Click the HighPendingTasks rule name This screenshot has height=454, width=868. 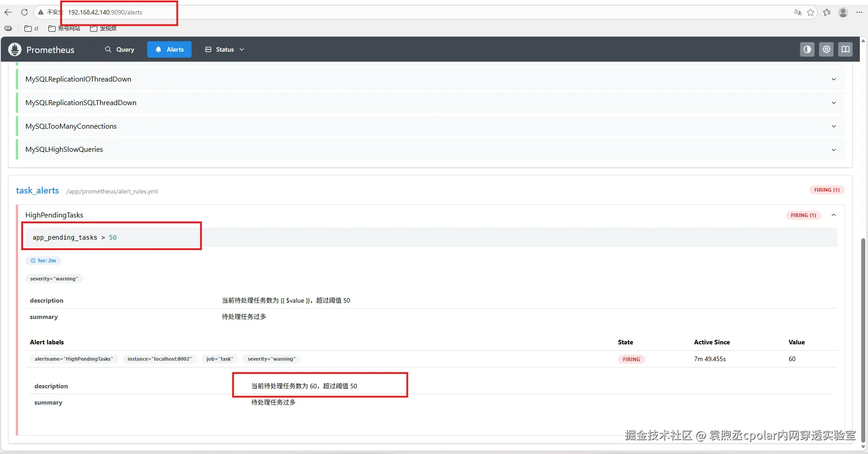click(54, 215)
